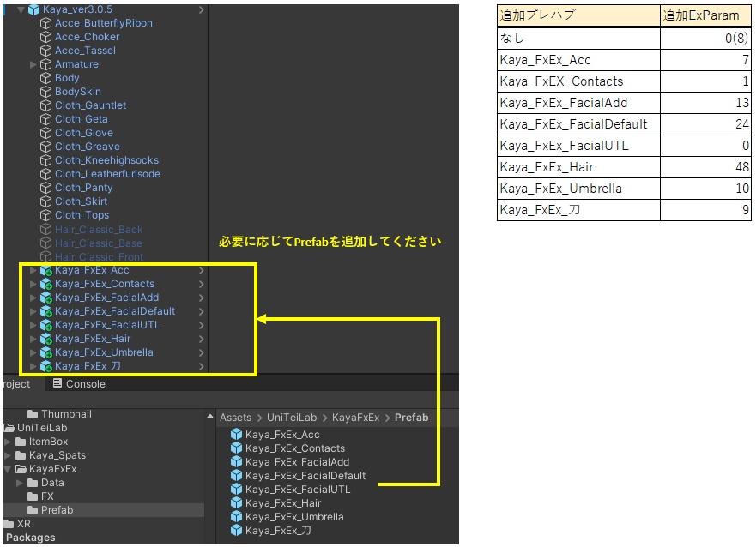Click the Hair_Classic_Back disabled object icon

[x=45, y=230]
